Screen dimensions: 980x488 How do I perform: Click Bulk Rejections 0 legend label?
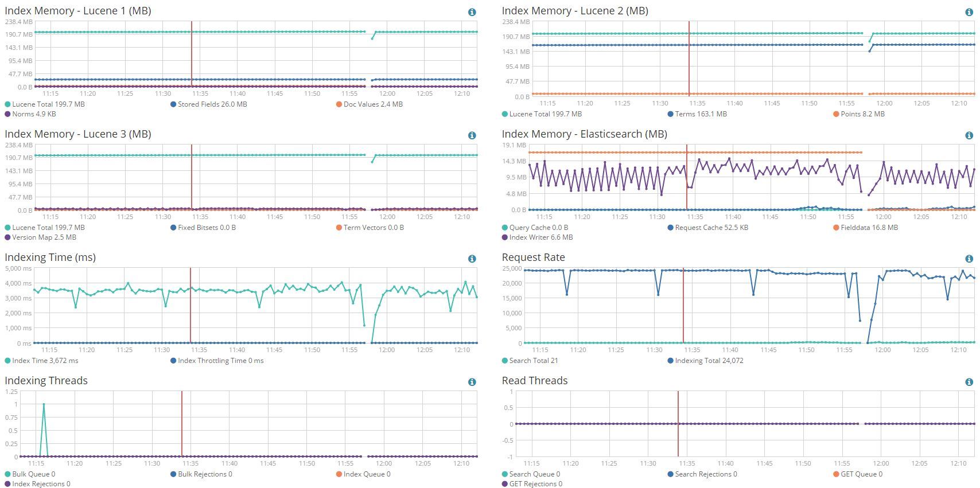(205, 474)
